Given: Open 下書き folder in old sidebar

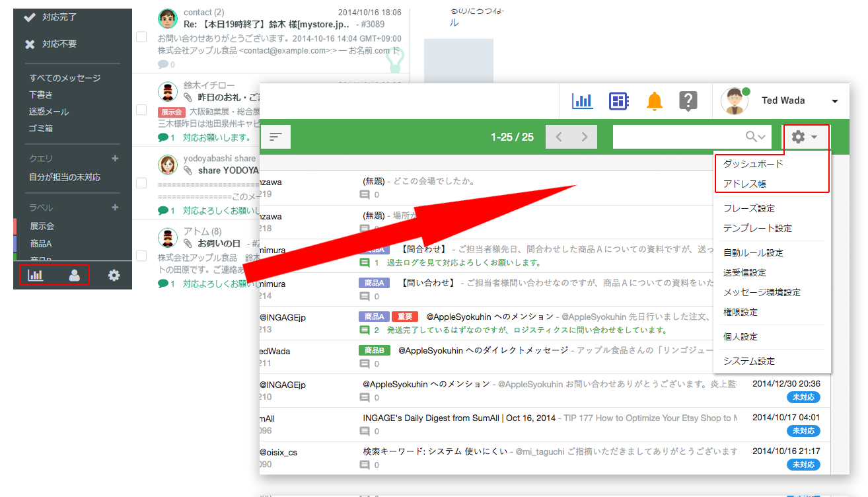Looking at the screenshot, I should (41, 95).
